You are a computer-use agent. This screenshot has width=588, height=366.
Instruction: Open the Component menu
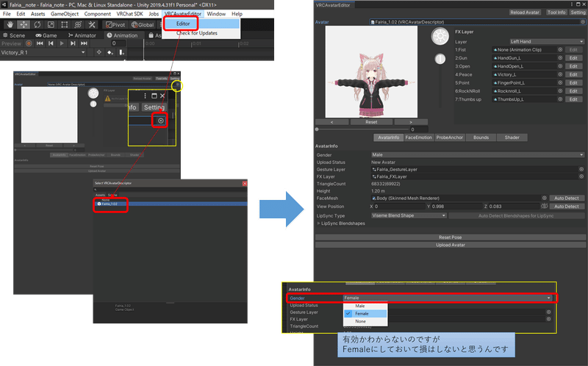[x=97, y=14]
